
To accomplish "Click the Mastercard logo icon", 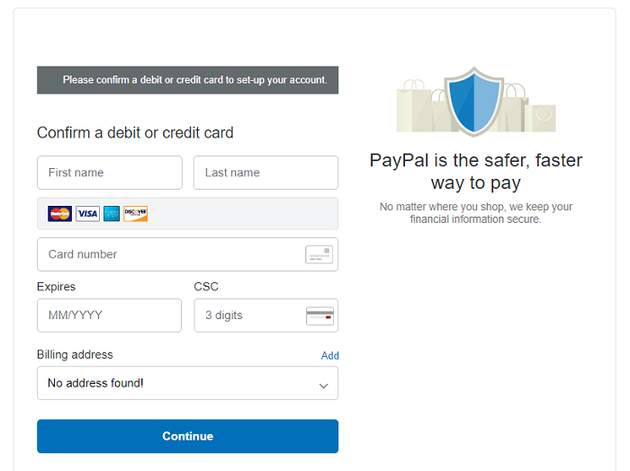I will pos(60,213).
